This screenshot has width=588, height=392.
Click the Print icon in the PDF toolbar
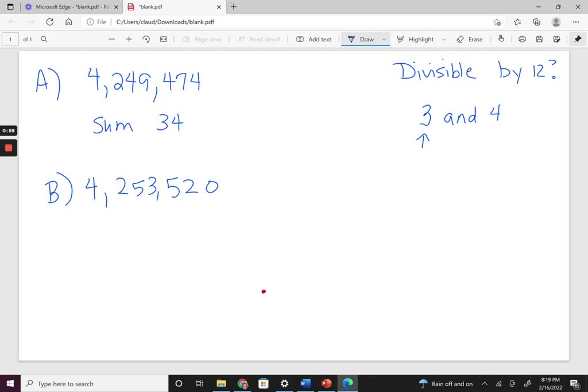[521, 39]
